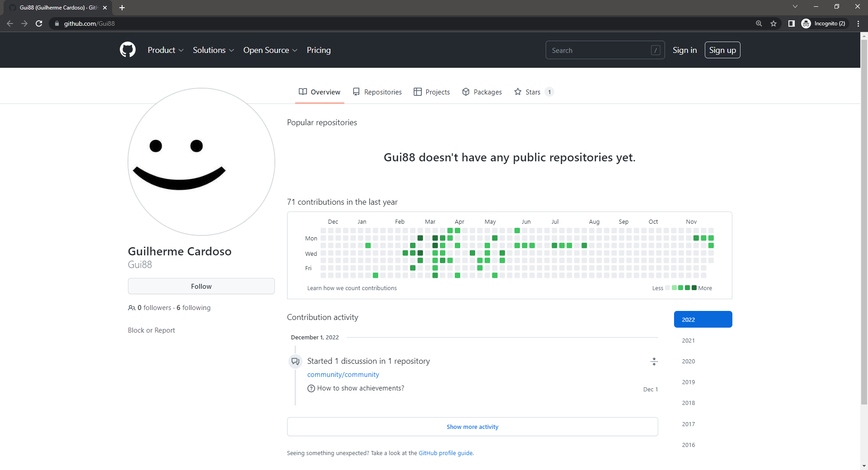Viewport: 868px width, 470px height.
Task: Click the Dec 1 date label
Action: 651,389
